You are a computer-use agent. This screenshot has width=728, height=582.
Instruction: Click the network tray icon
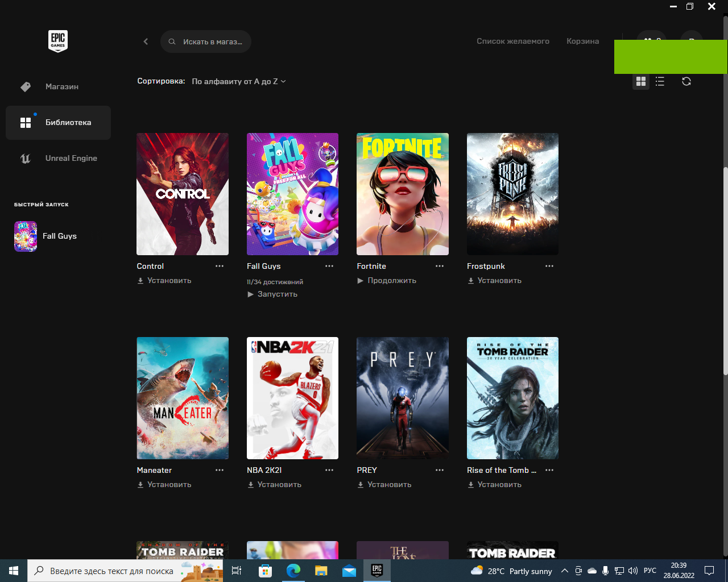point(619,571)
